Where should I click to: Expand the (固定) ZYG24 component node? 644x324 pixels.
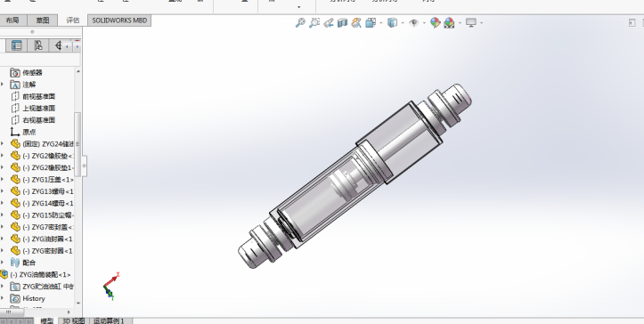pos(3,144)
